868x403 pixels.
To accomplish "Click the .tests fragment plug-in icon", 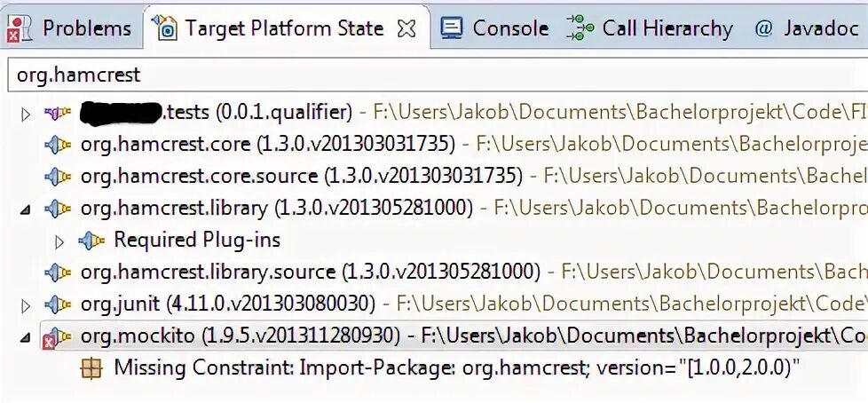I will [x=58, y=113].
